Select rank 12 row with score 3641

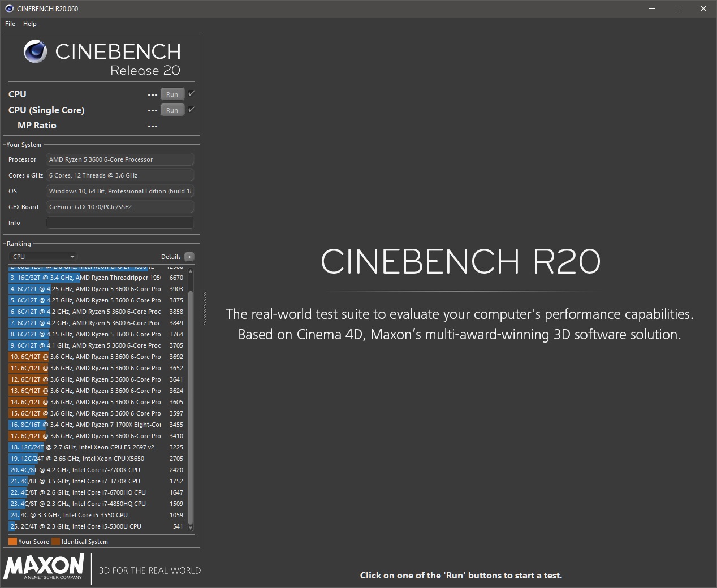point(97,379)
